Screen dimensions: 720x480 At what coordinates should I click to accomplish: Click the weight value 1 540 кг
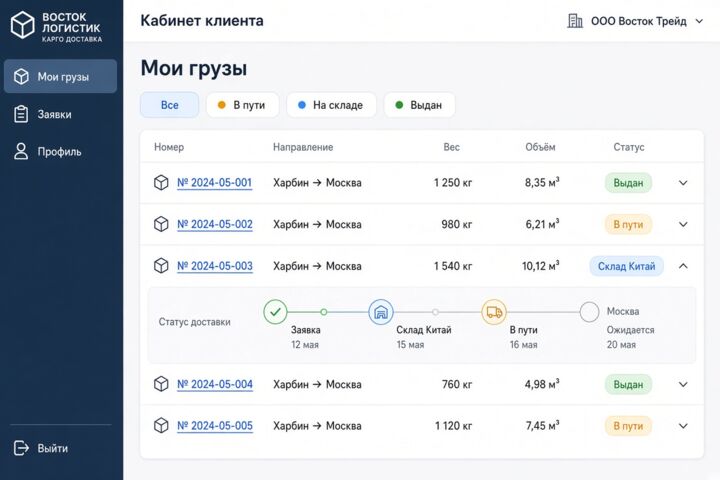tap(453, 266)
